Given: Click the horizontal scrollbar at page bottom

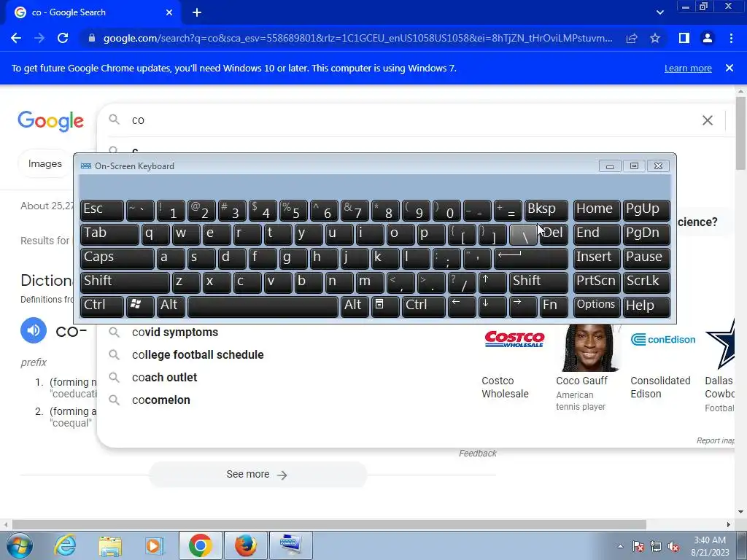Looking at the screenshot, I should point(329,524).
